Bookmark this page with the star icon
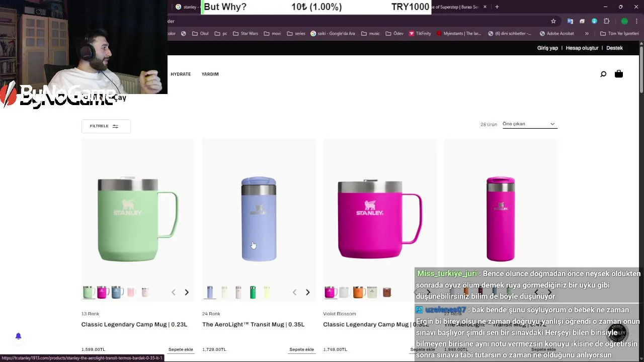Image resolution: width=644 pixels, height=362 pixels. tap(553, 21)
